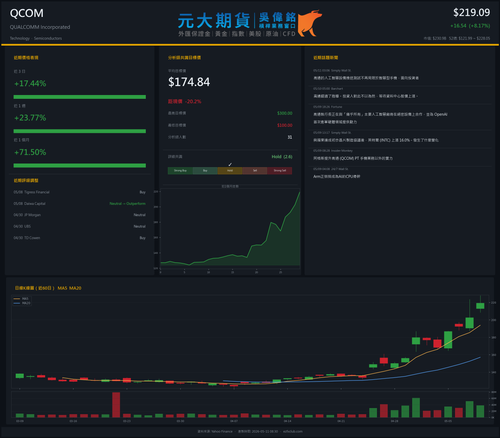Click the Neutral → Outperform rating change
Screen dimensions: 500x438
[x=127, y=203]
